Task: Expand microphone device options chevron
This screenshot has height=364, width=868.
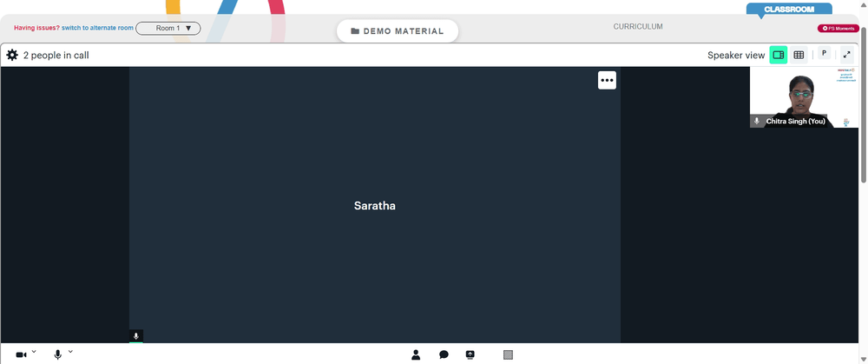Action: point(70,352)
